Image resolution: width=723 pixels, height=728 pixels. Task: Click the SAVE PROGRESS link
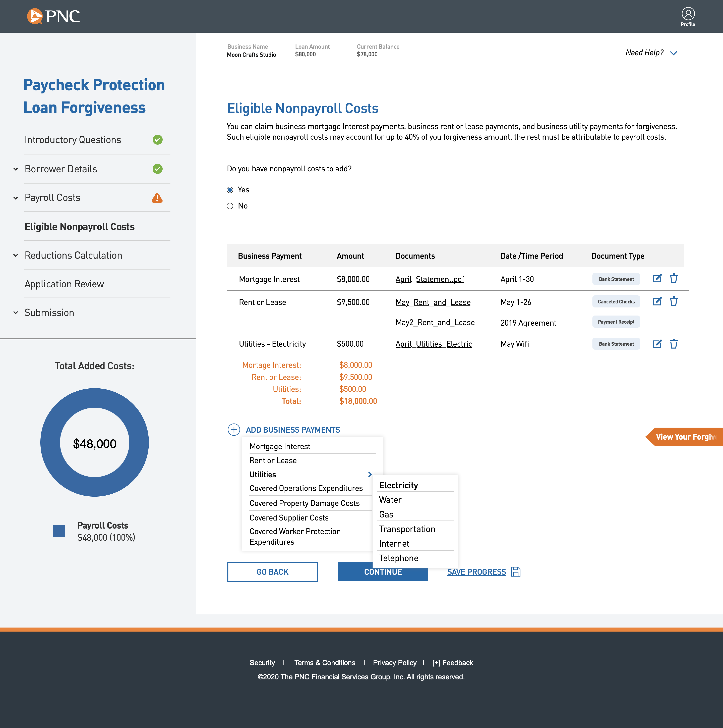point(476,572)
